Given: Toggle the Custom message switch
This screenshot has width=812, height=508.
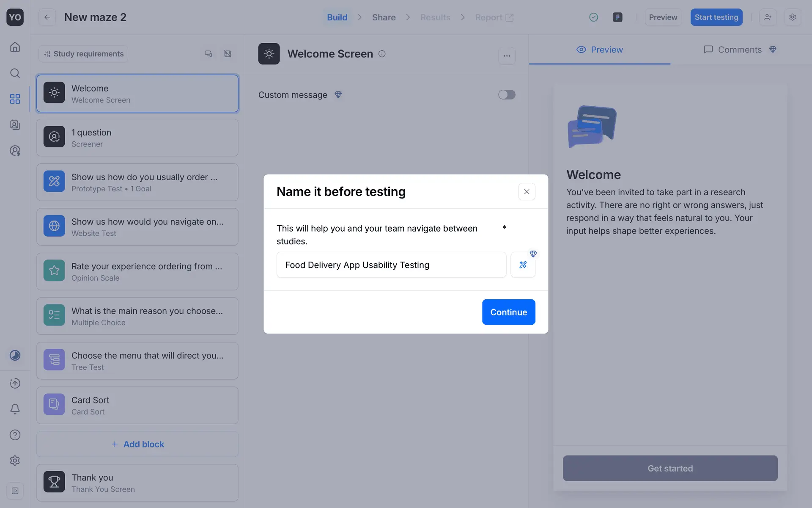Looking at the screenshot, I should [x=506, y=95].
